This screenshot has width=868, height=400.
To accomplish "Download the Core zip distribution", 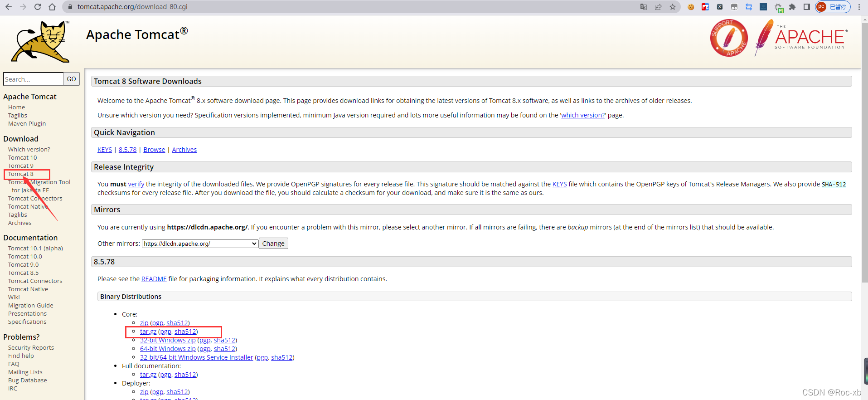I will [144, 323].
